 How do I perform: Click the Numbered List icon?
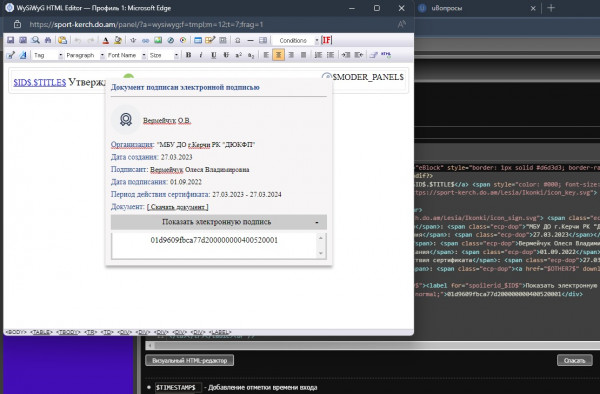point(318,55)
